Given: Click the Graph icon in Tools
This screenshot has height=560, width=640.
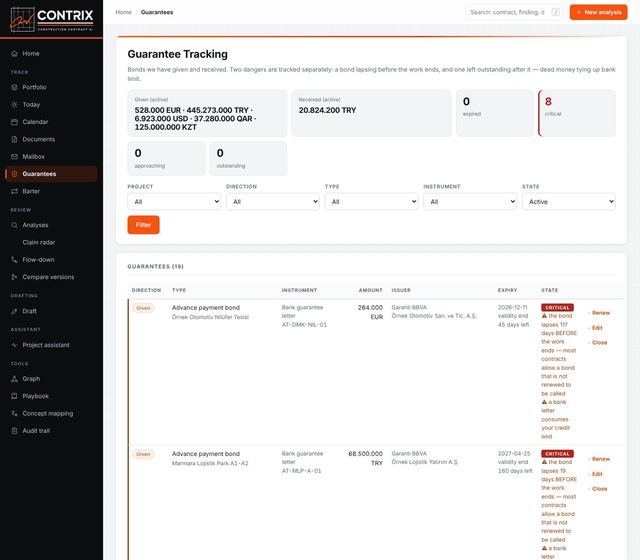Looking at the screenshot, I should tap(14, 379).
